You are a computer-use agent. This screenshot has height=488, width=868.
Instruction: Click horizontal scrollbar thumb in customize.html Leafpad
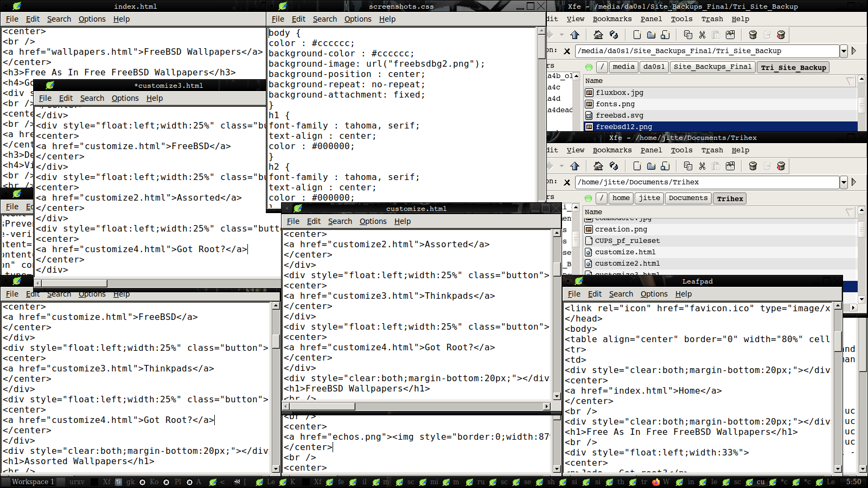[x=323, y=406]
